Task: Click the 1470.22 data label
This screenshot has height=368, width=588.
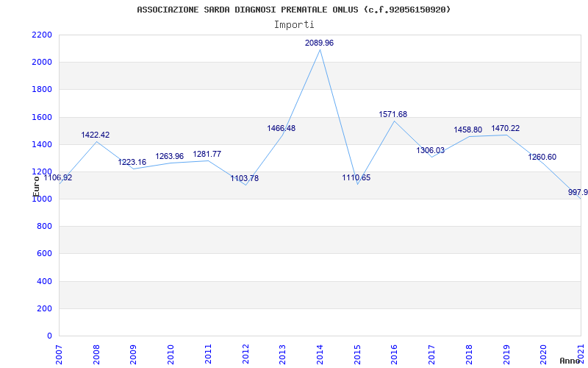Action: [506, 128]
